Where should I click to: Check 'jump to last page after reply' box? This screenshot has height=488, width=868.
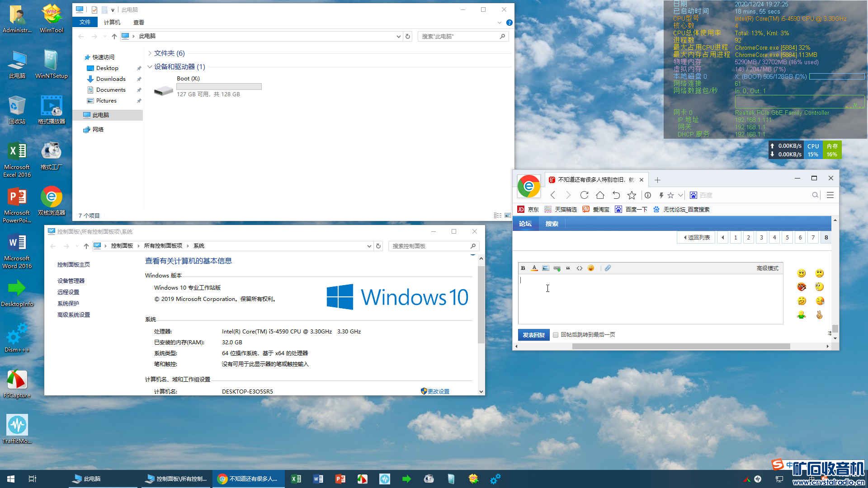coord(556,335)
